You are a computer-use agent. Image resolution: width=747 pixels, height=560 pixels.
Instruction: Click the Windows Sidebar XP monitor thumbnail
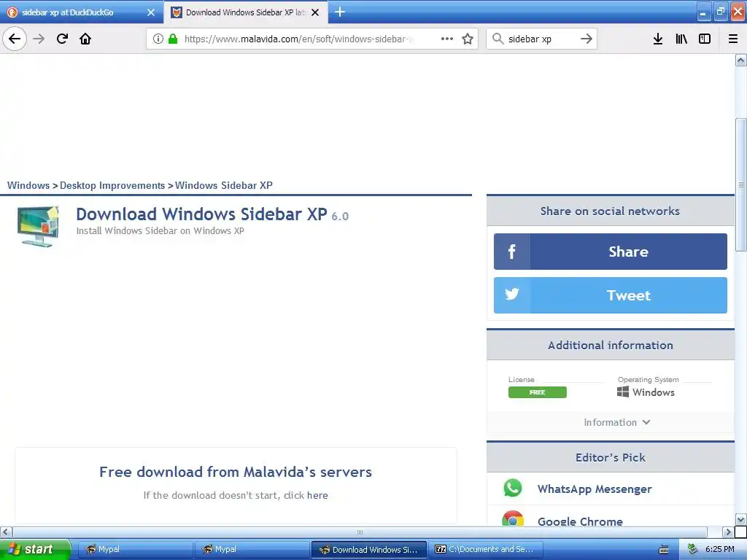click(x=38, y=226)
